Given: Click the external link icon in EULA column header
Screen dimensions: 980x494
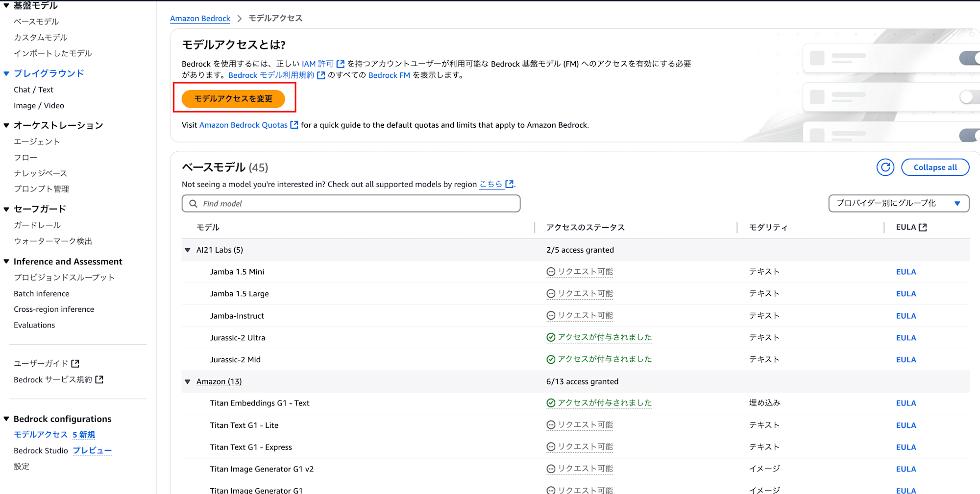Looking at the screenshot, I should 923,227.
